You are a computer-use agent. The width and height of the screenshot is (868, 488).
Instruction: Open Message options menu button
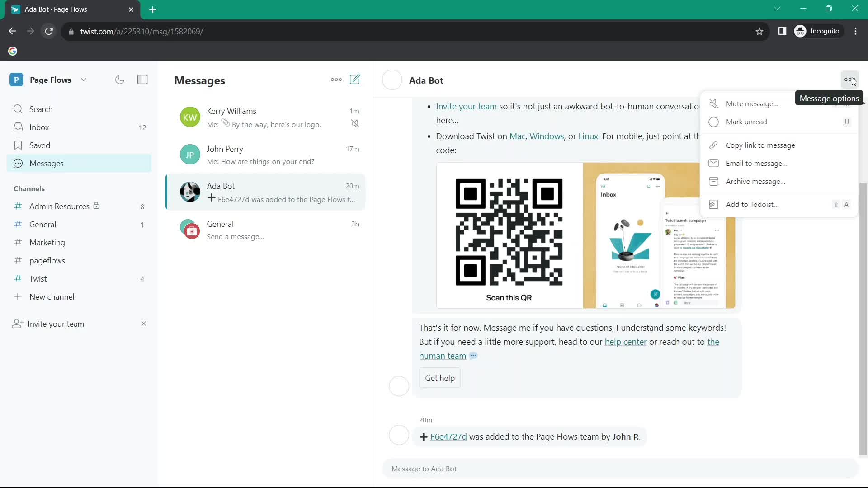click(849, 80)
